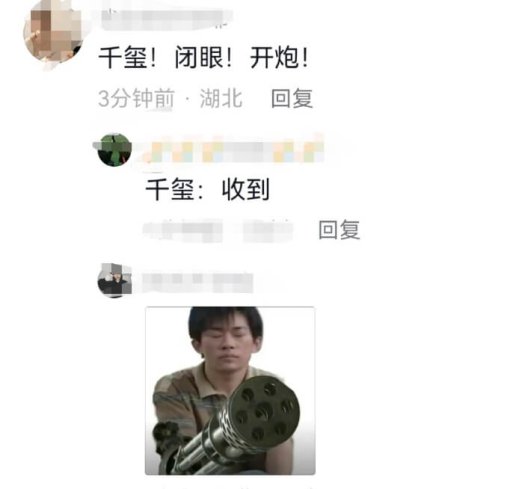The image size is (516, 489).
Task: Open the top commenter's pixelated profile avatar
Action: click(x=53, y=33)
